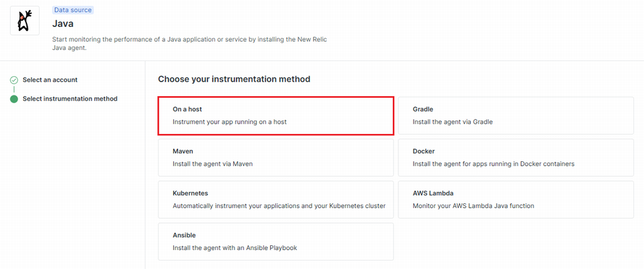Viewport: 644px width, 269px height.
Task: Click the completed checkmark step icon
Action: tap(14, 80)
